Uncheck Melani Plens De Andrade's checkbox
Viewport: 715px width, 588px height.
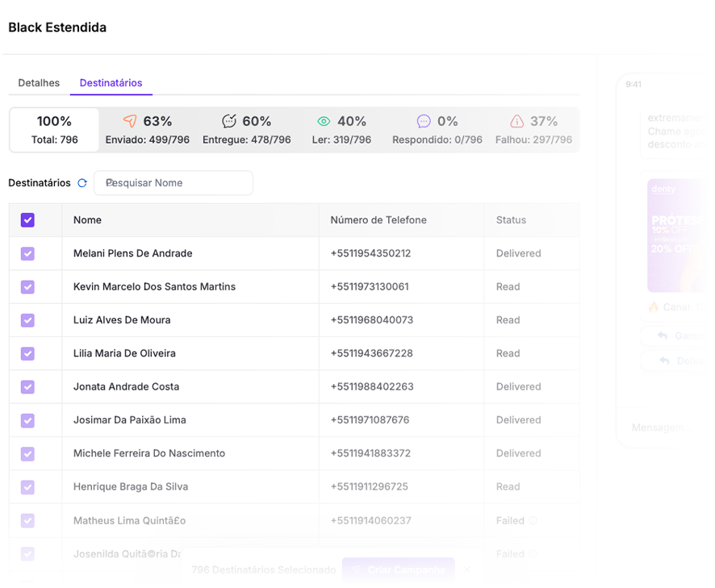[27, 253]
